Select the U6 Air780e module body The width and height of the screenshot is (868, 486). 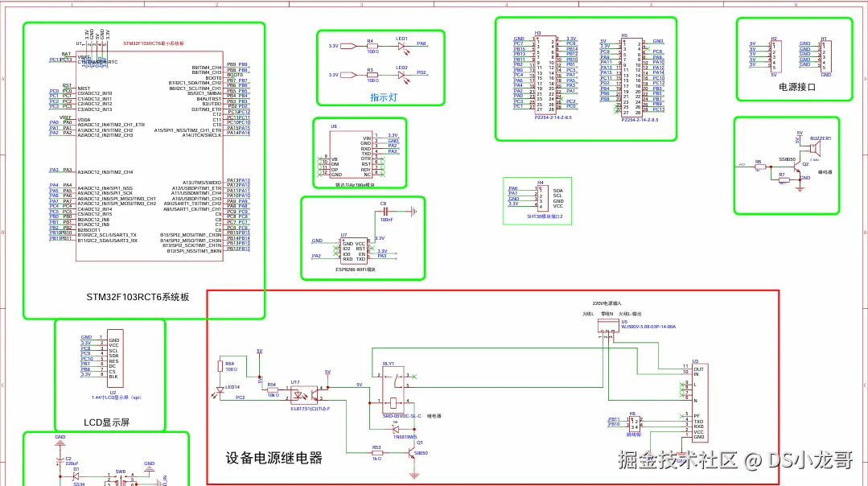click(351, 155)
